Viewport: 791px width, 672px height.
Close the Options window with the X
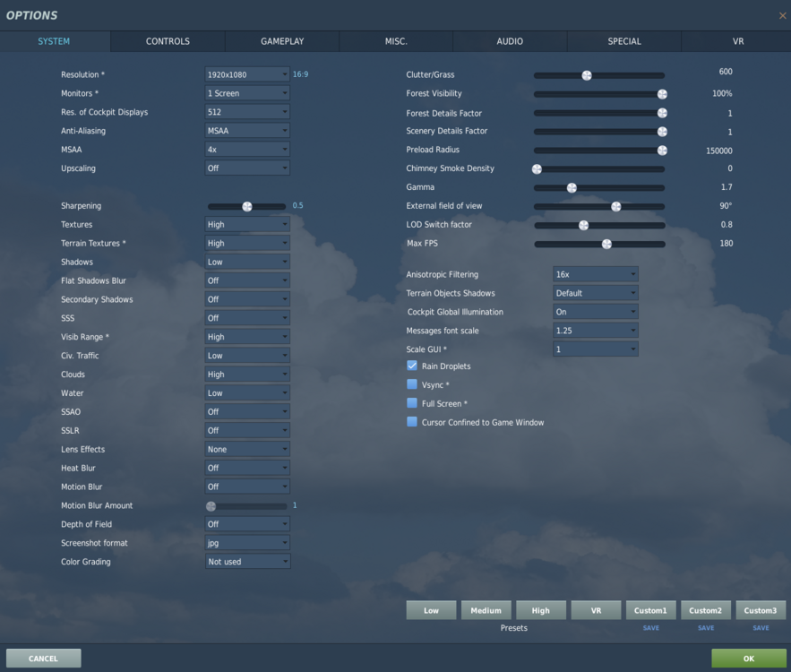(x=782, y=15)
